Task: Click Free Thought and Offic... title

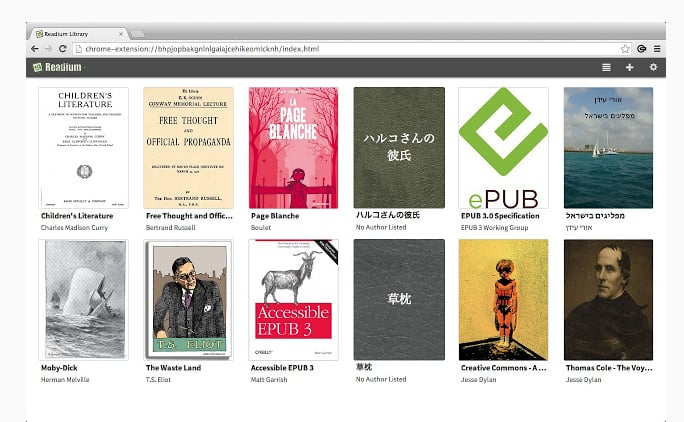Action: point(189,216)
